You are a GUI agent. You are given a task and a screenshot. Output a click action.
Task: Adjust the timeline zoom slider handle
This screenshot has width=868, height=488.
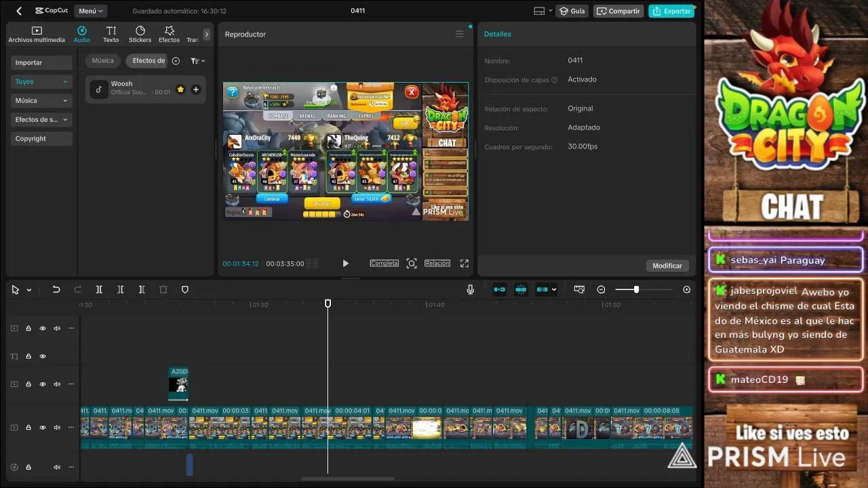click(x=636, y=289)
